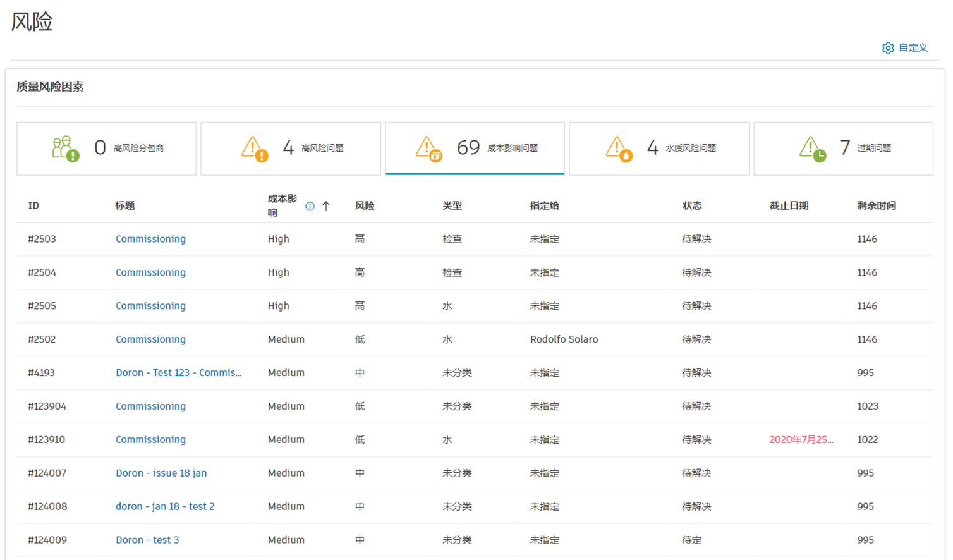Click the 7 overdue issue count

[844, 148]
